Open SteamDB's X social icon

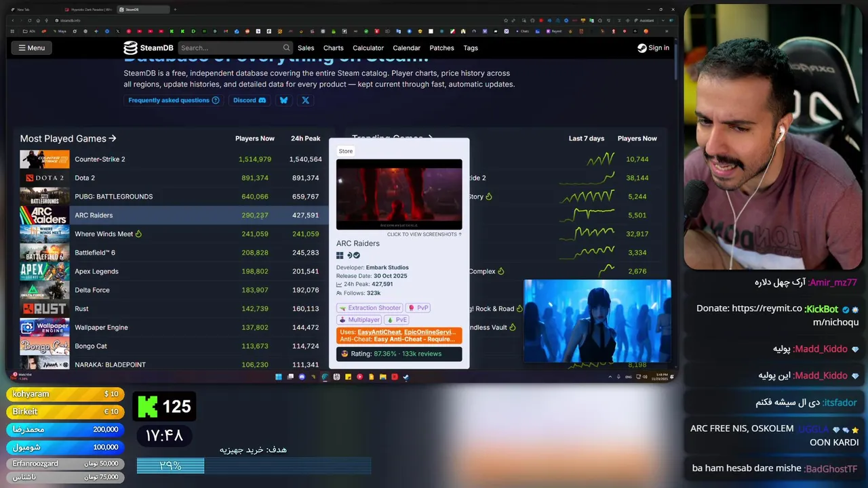pyautogui.click(x=305, y=100)
